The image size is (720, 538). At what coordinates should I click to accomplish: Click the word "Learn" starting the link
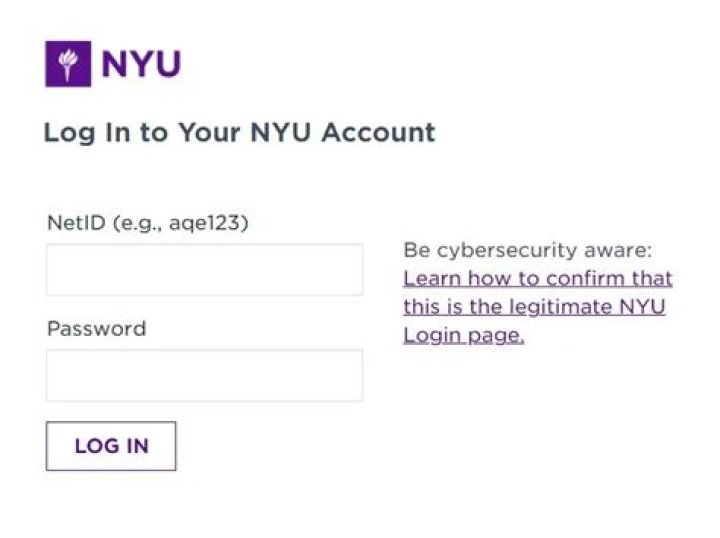430,278
